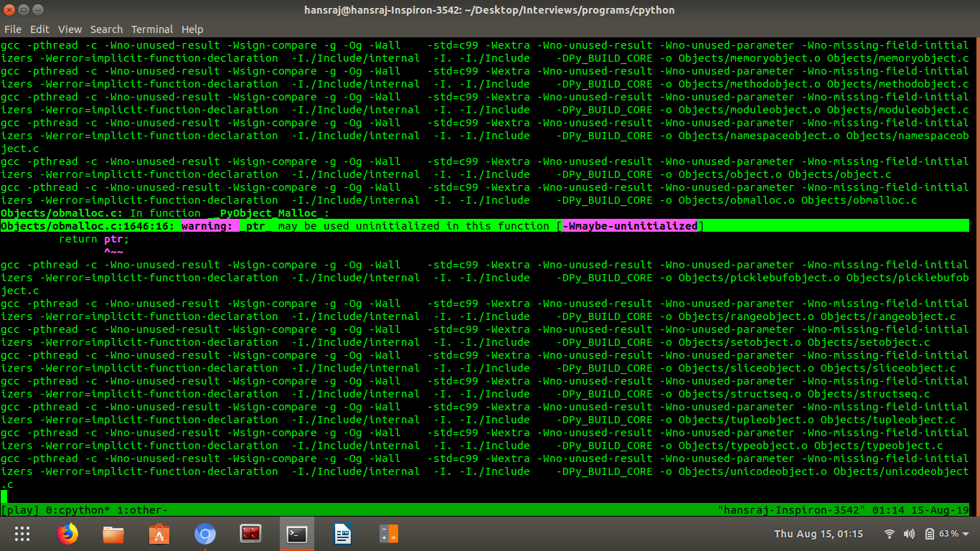The width and height of the screenshot is (980, 551).
Task: Click the Objects/methodobject.o output file
Action: coord(749,84)
